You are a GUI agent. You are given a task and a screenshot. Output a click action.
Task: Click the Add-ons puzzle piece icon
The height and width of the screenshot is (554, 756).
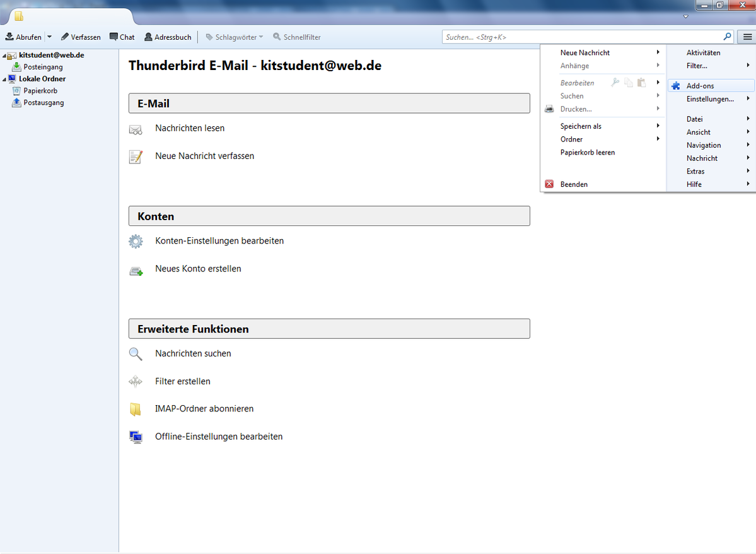pyautogui.click(x=676, y=86)
